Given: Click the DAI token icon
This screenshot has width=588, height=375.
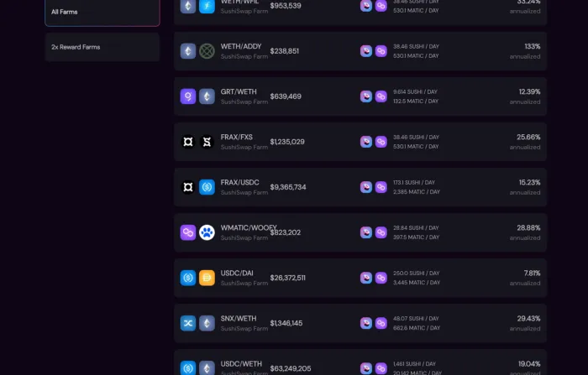Looking at the screenshot, I should pos(207,278).
